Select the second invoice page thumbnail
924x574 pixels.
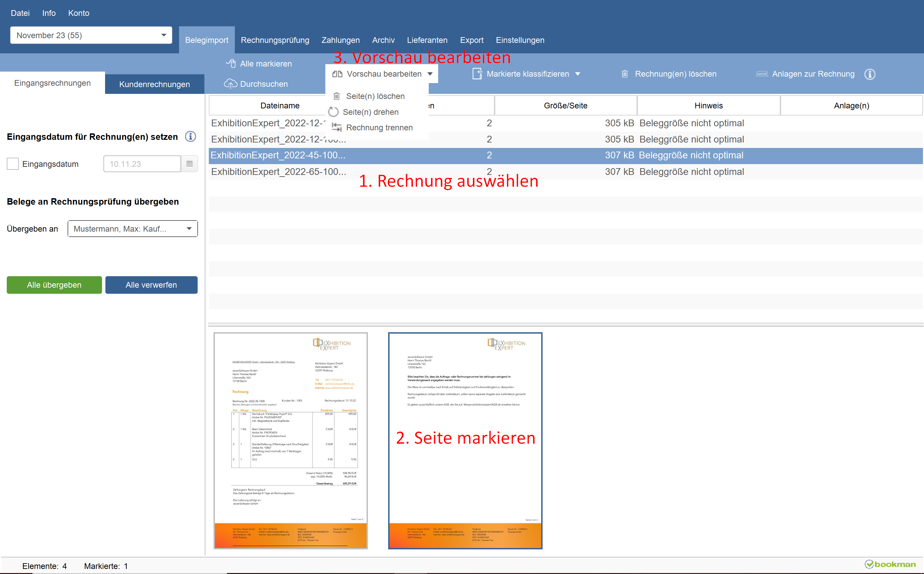(x=465, y=440)
